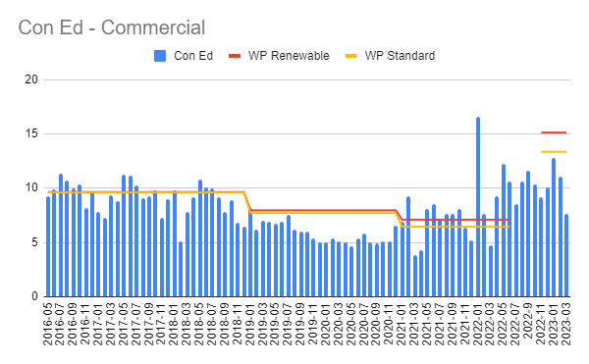This screenshot has width=589, height=364.
Task: Click the y-axis label 10
Action: pos(31,187)
